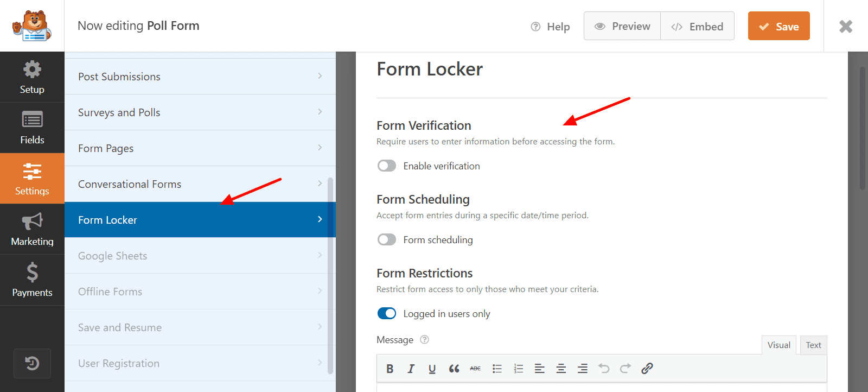Viewport: 868px width, 392px height.
Task: Click the Message help tooltip icon
Action: tap(425, 339)
